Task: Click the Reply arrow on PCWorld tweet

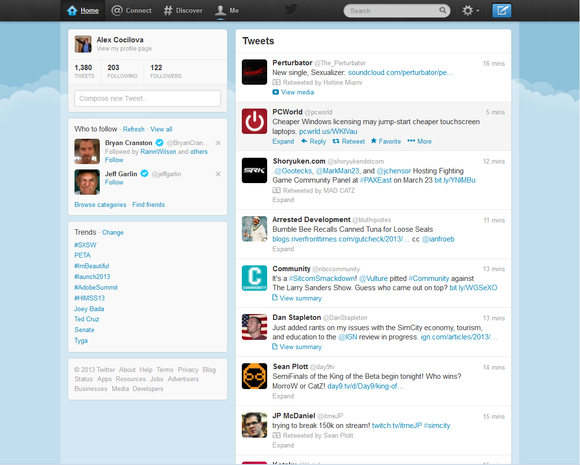Action: point(304,141)
